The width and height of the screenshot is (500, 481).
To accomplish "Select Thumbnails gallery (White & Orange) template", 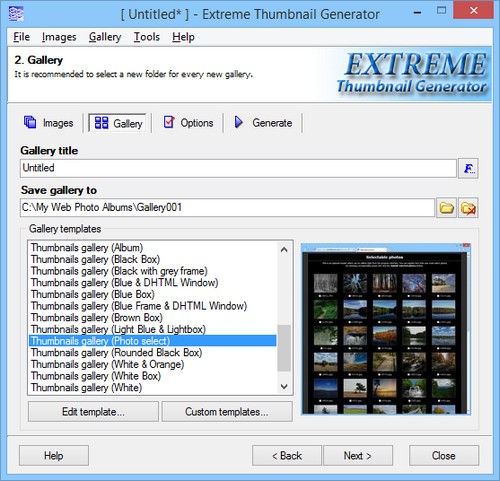I will pyautogui.click(x=153, y=364).
